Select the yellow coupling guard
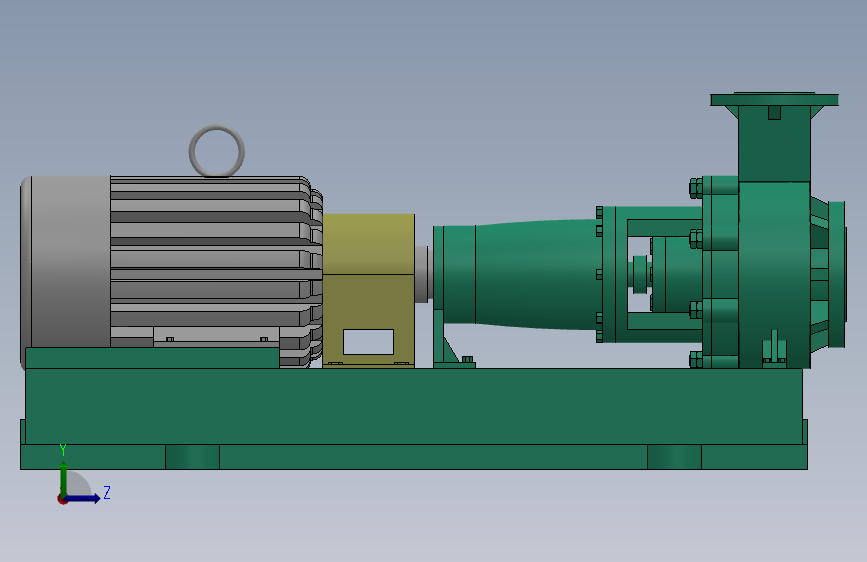 (369, 290)
